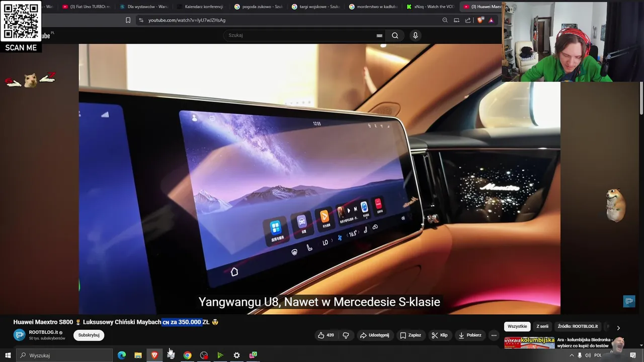Click the POL language indicator in the tray
Image resolution: width=644 pixels, height=362 pixels.
click(598, 355)
